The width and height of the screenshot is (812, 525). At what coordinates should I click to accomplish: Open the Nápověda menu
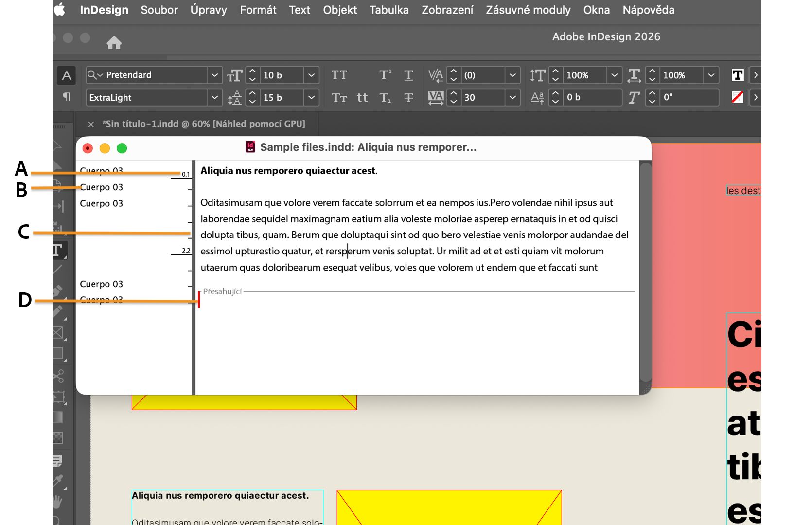tap(649, 10)
